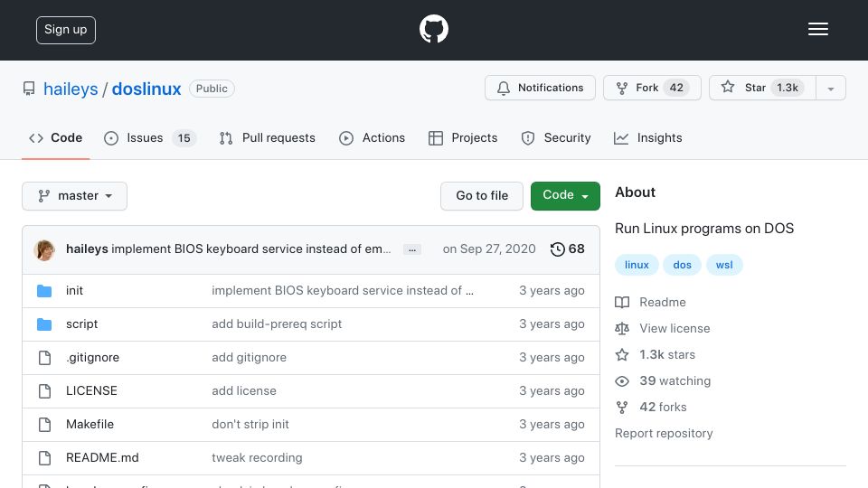This screenshot has height=488, width=868.
Task: Click the Notifications bell button
Action: point(540,88)
